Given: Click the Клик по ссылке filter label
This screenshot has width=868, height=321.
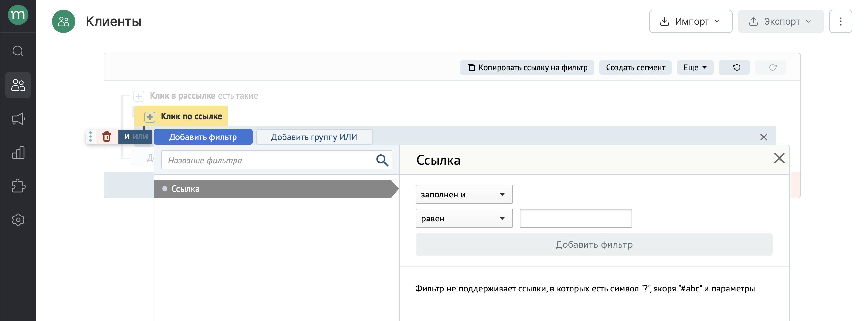Looking at the screenshot, I should click(x=191, y=116).
